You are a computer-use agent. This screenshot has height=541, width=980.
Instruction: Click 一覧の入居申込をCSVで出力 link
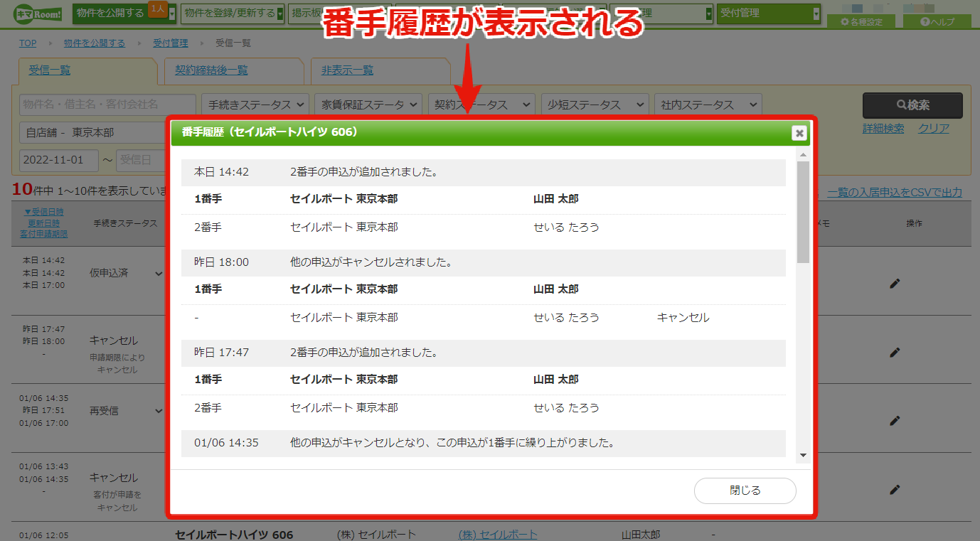coord(895,193)
